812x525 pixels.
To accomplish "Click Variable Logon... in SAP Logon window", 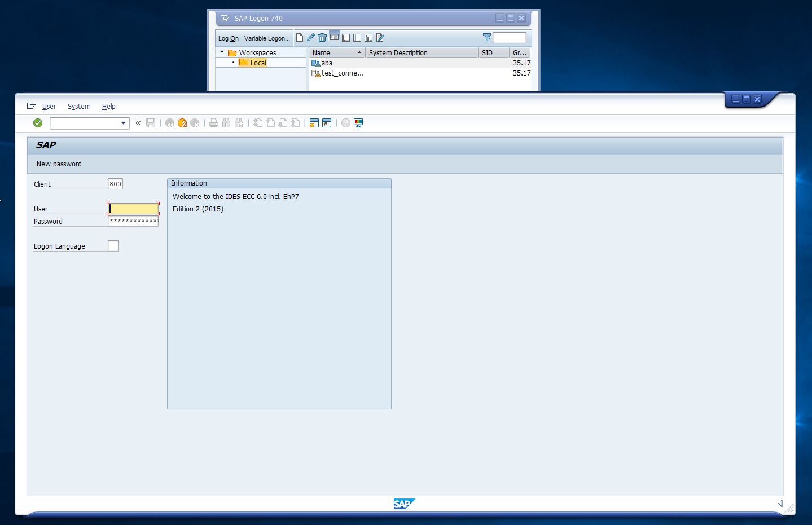I will pyautogui.click(x=267, y=38).
